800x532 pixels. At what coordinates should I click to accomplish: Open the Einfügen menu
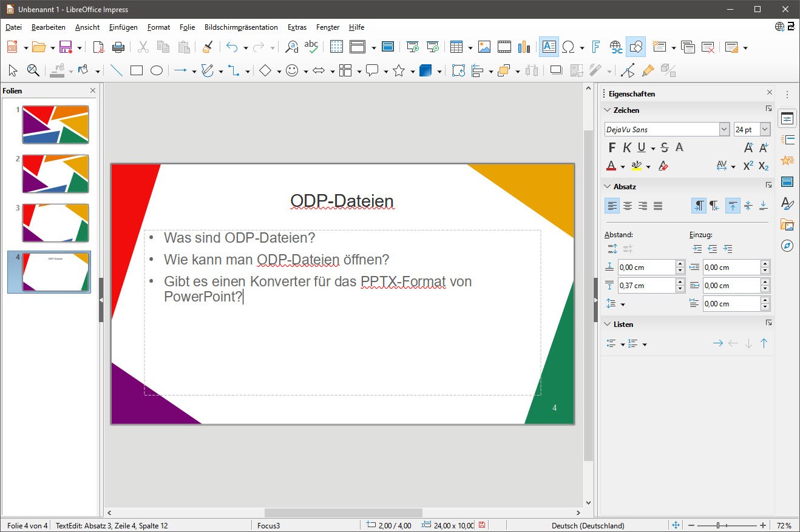123,27
